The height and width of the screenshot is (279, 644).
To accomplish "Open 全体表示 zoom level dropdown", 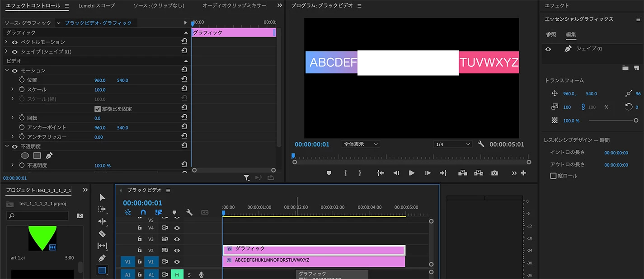I will pos(360,144).
